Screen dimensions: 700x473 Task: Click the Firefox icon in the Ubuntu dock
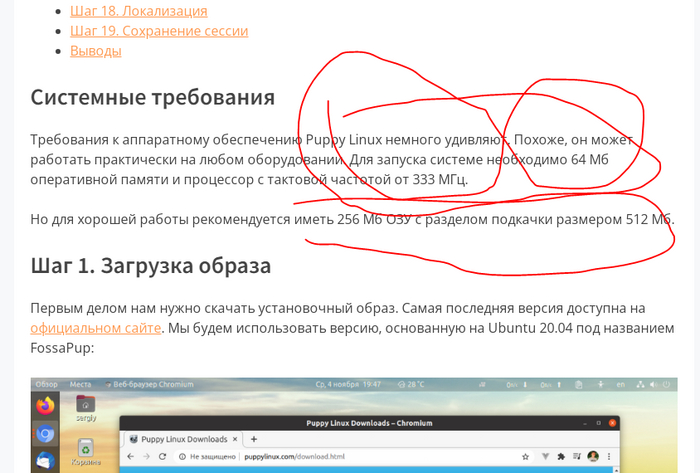[45, 406]
